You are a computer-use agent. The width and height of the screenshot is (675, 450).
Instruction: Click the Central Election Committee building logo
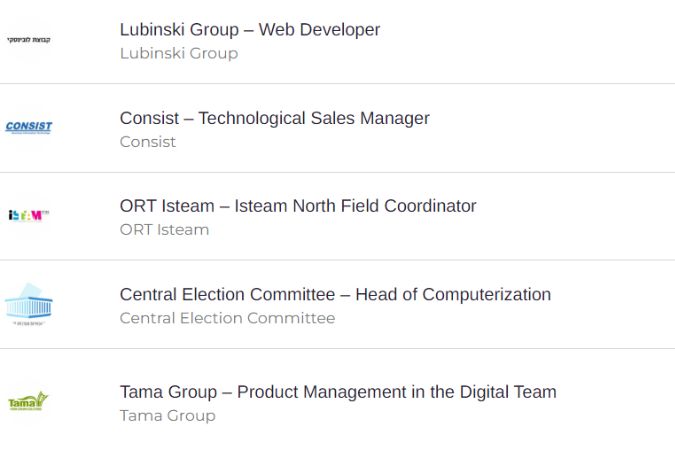(28, 304)
